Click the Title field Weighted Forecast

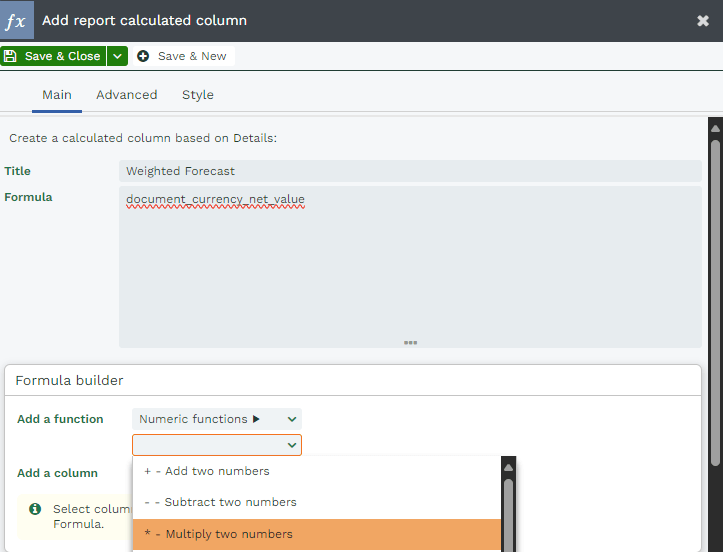point(410,171)
